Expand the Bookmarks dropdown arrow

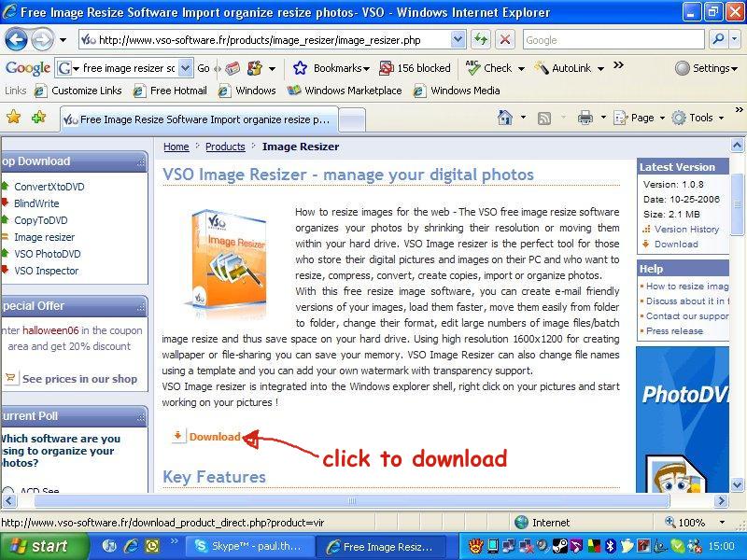366,68
